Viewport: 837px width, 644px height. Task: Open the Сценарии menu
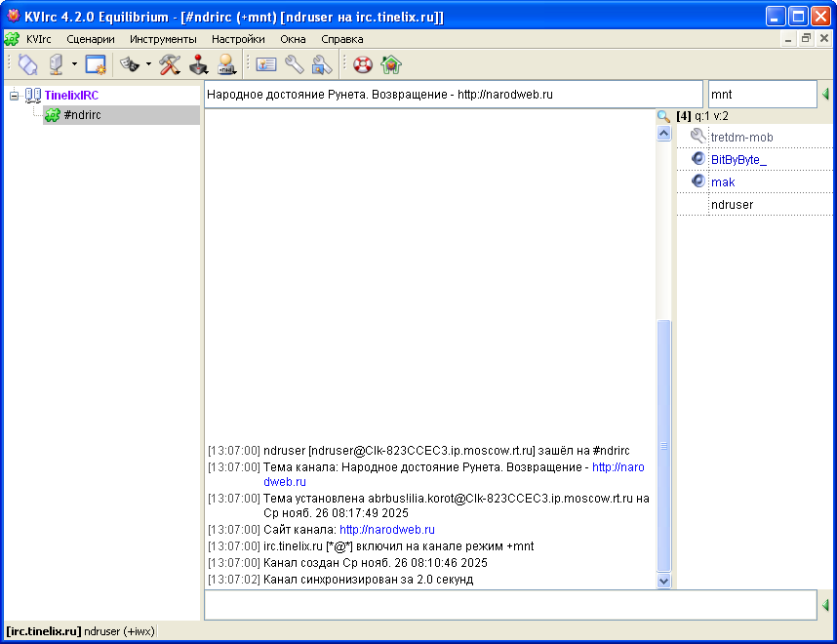[91, 39]
